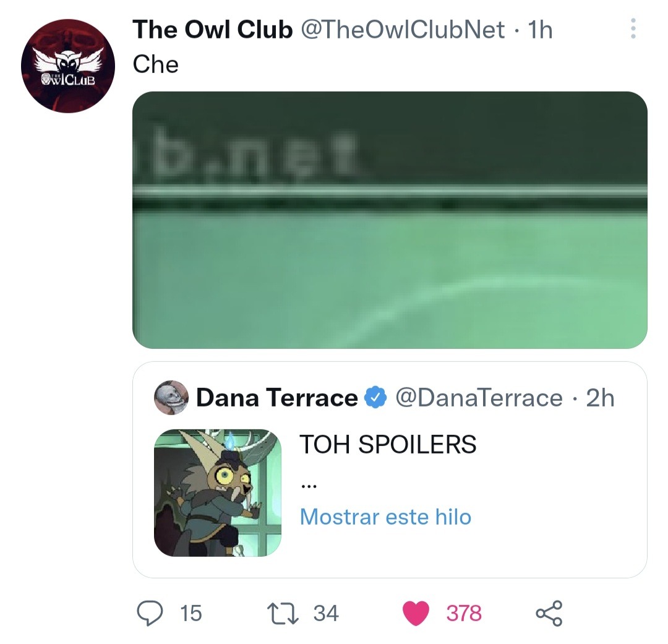
Task: Click the 34 retweets count
Action: 326,613
